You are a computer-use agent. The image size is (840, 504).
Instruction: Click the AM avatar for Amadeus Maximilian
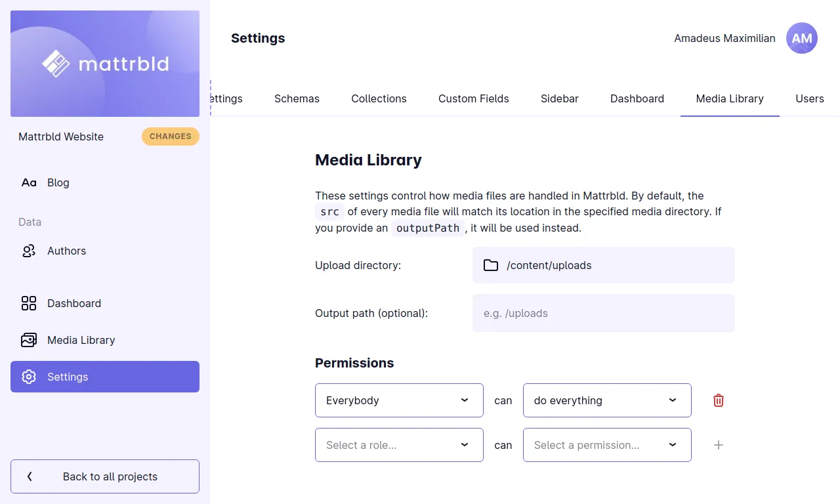801,38
